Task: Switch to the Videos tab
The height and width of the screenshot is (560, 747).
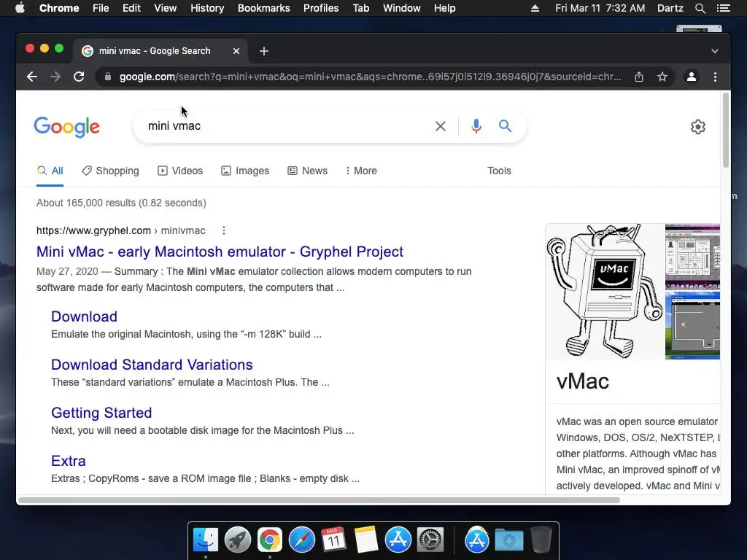Action: tap(180, 171)
